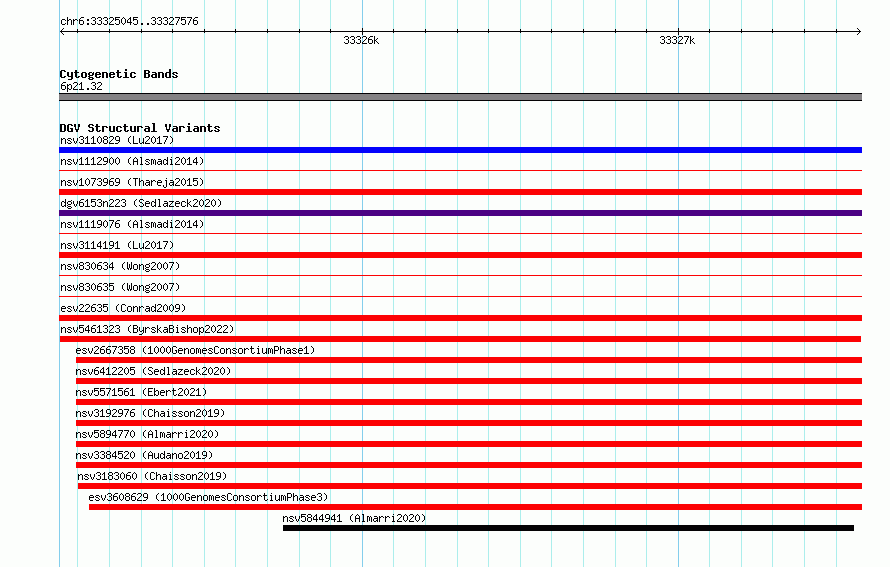Click the nsv1073969 (Thareja2015) red bar
Viewport: 890px width, 567px height.
tap(460, 192)
